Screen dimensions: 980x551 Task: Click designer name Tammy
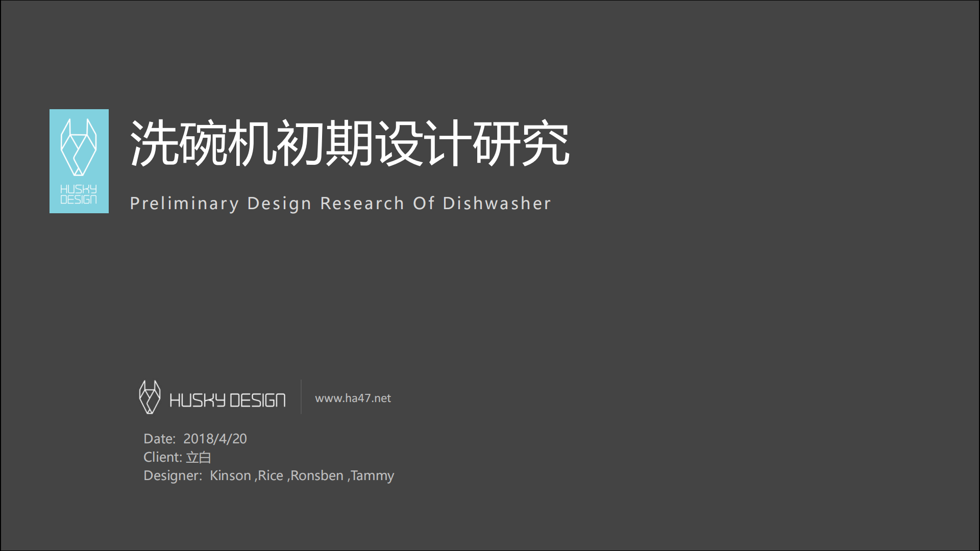372,475
